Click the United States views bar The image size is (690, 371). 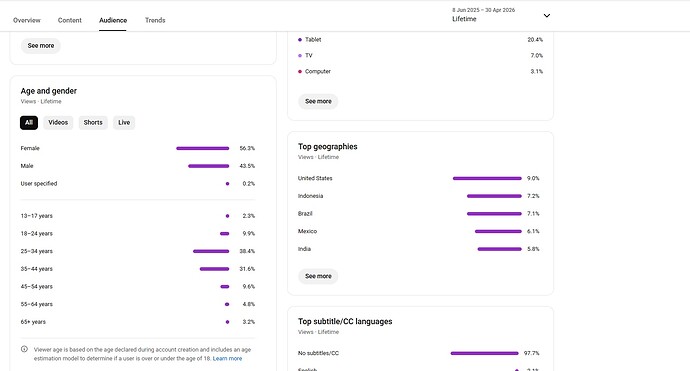(487, 178)
